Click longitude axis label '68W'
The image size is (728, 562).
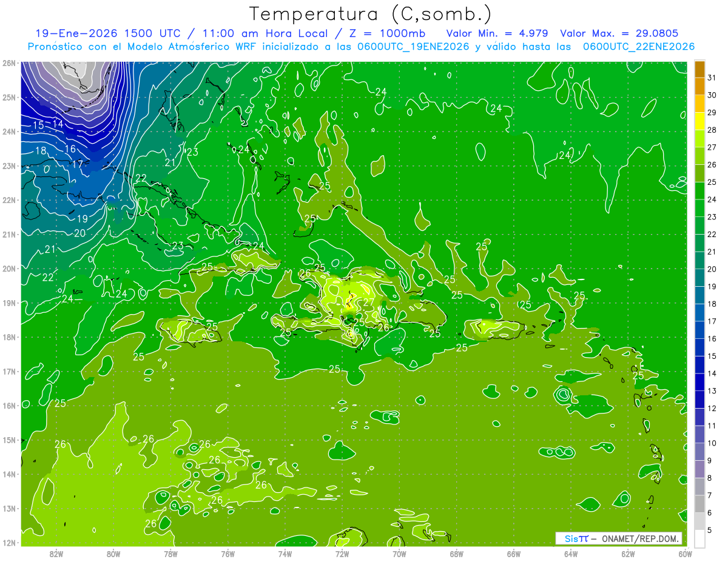point(457,554)
